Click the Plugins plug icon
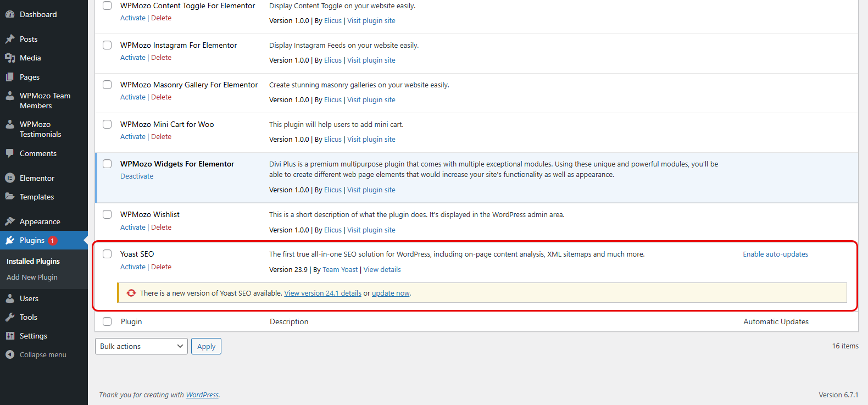This screenshot has height=405, width=868. click(10, 240)
